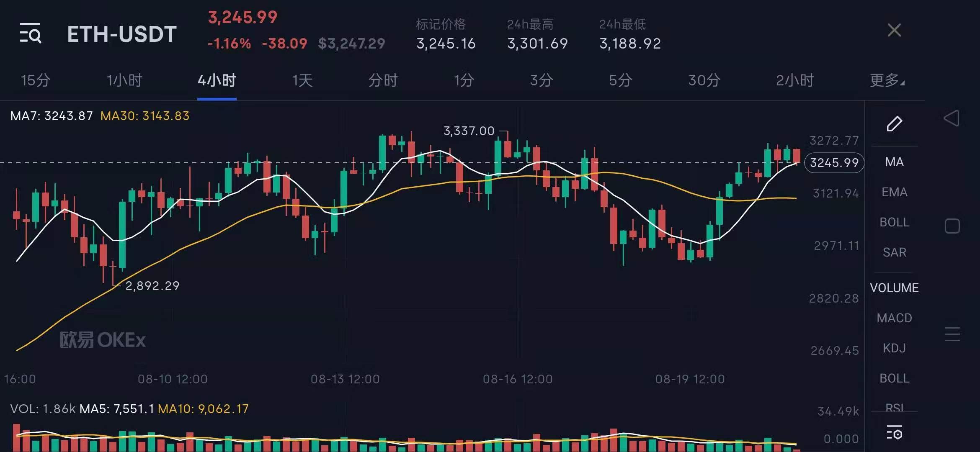Select the 30分 timeframe tab
980x452 pixels.
point(704,80)
